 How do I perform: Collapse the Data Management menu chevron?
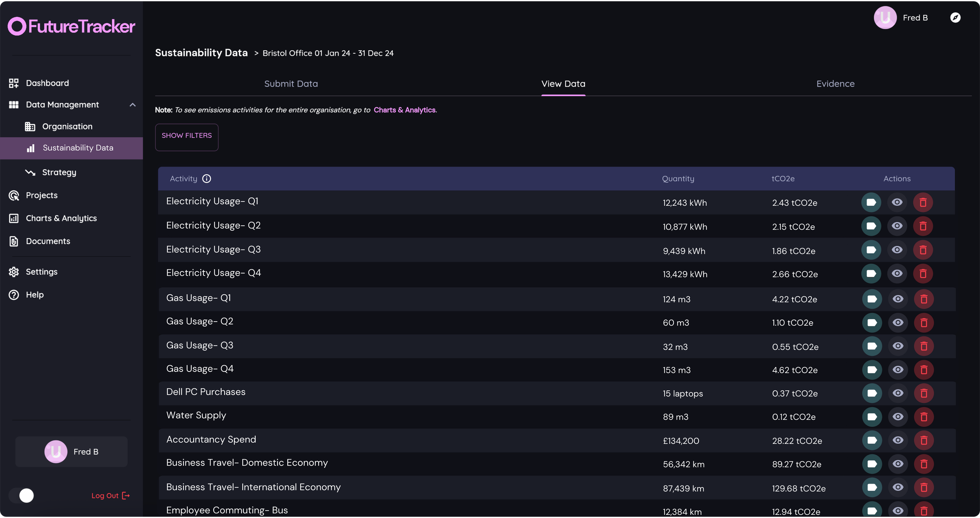(132, 105)
